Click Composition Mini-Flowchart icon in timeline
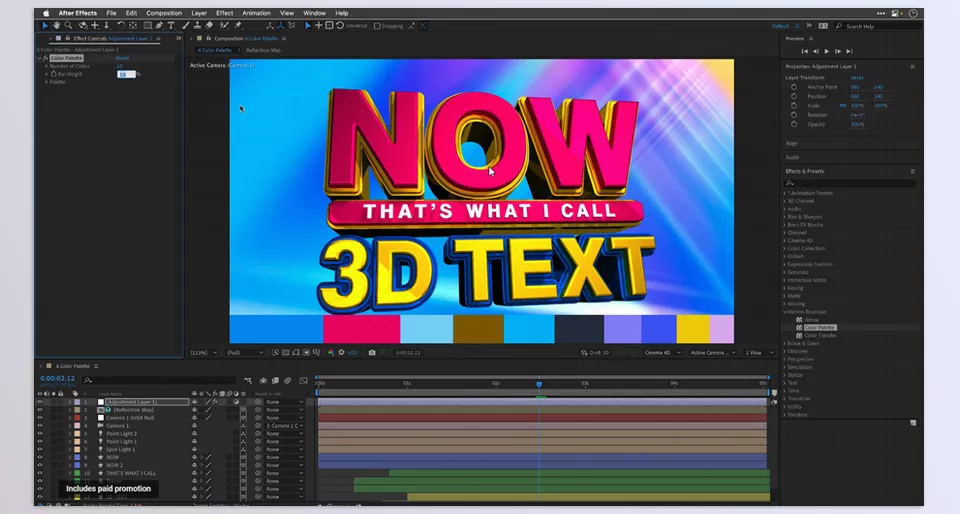This screenshot has height=514, width=960. [248, 381]
